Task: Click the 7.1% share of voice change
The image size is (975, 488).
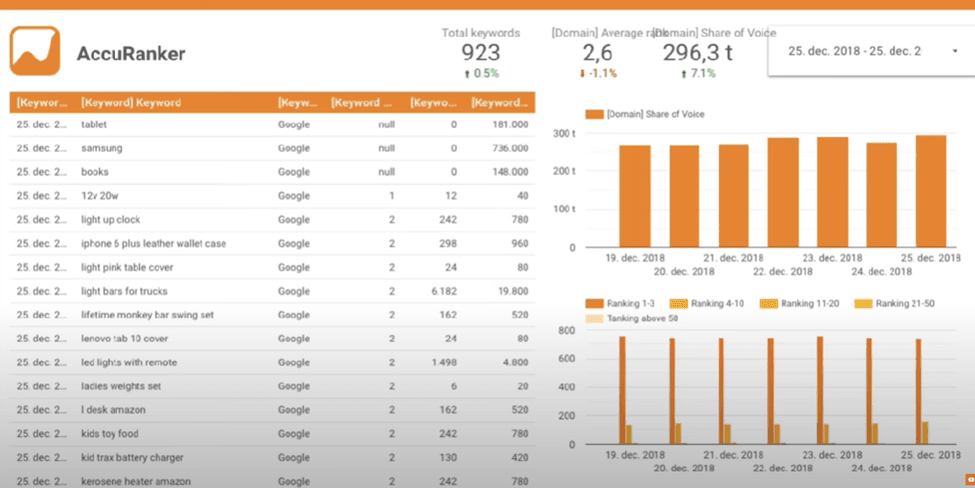Action: pos(698,73)
